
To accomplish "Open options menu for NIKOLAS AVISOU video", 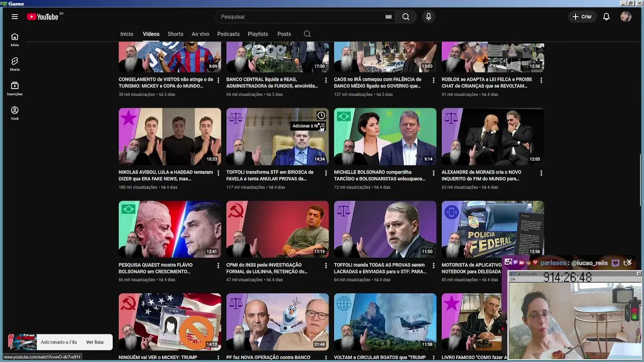I will pyautogui.click(x=218, y=173).
